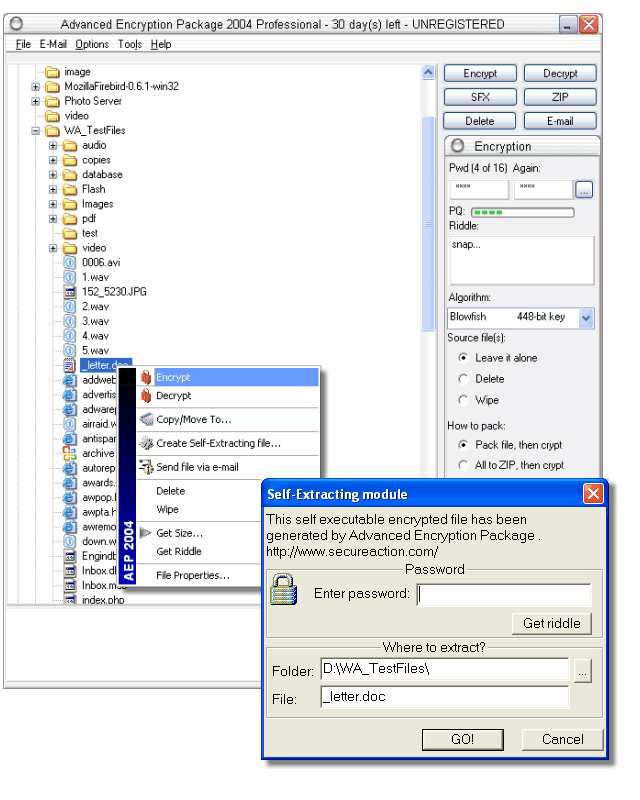Expand the video subfolder under WA_TestFiles
The image size is (640, 800).
(53, 248)
